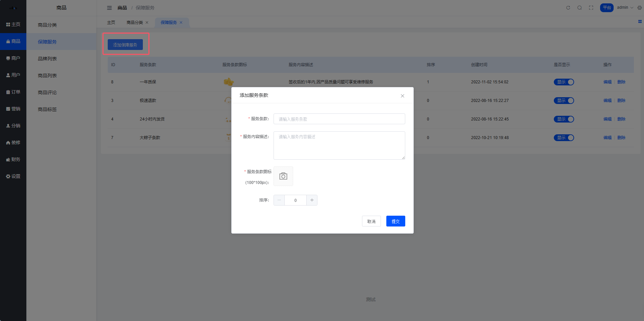Toggle fullscreen mode icon
The image size is (644, 321).
click(591, 8)
